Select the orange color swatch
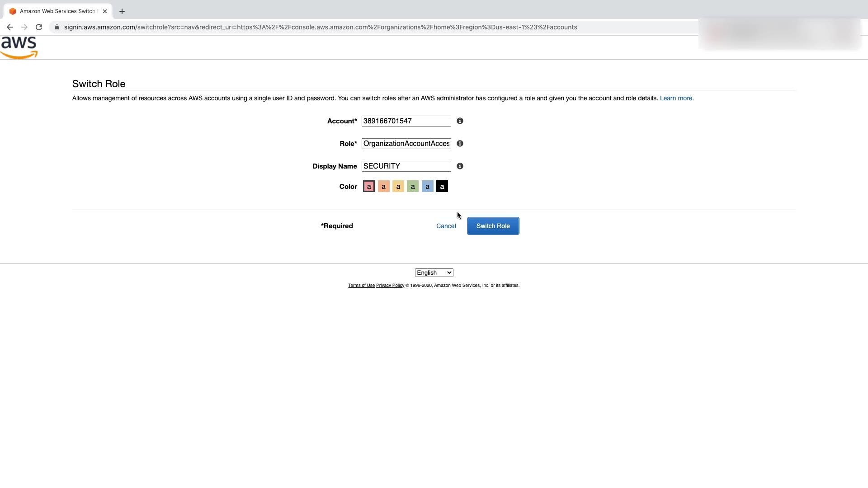 pos(383,187)
